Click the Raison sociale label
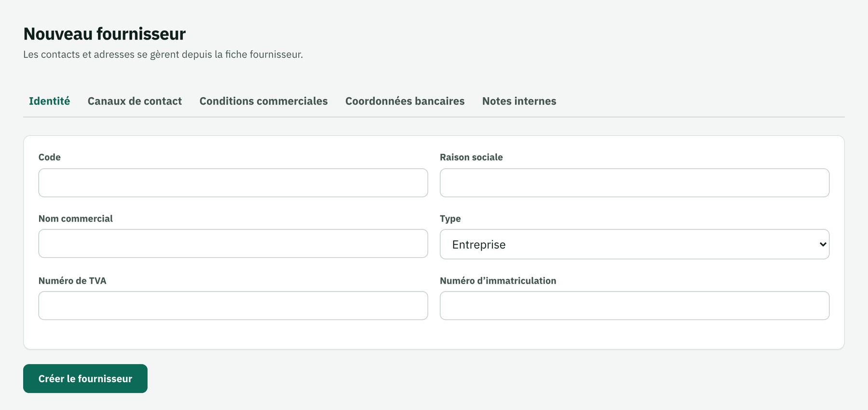Screen dimensions: 868x410 (x=471, y=157)
